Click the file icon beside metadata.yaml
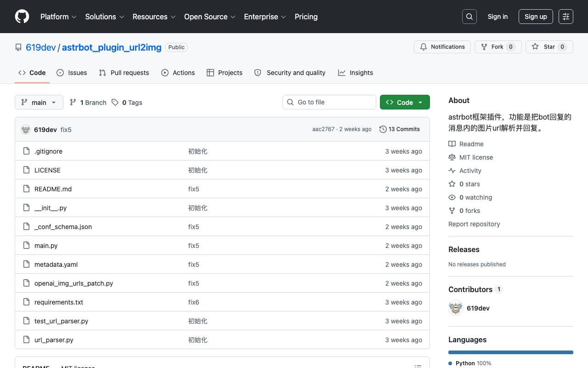588x368 pixels. click(26, 264)
